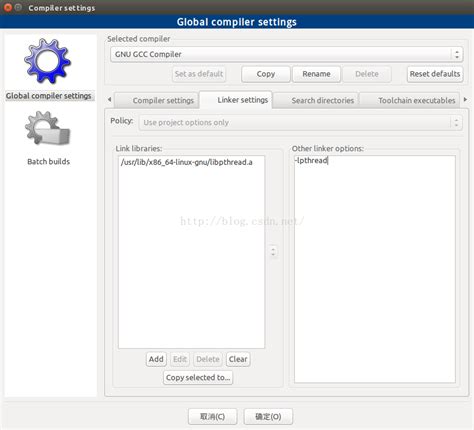Switch to the Search directories tab
Image resolution: width=474 pixels, height=430 pixels.
[x=322, y=100]
